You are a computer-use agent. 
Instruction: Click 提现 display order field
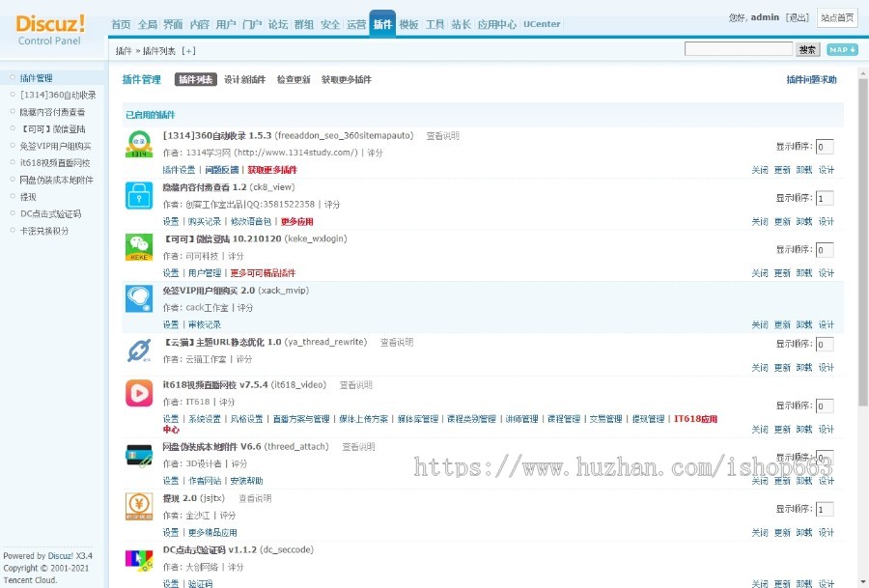[x=825, y=509]
